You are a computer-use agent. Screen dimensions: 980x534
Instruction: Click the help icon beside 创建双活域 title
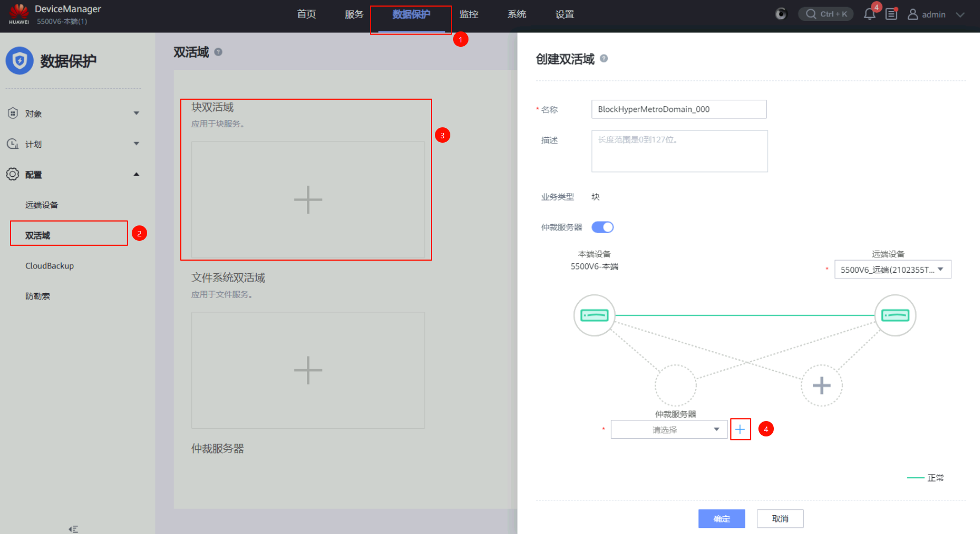tap(604, 58)
